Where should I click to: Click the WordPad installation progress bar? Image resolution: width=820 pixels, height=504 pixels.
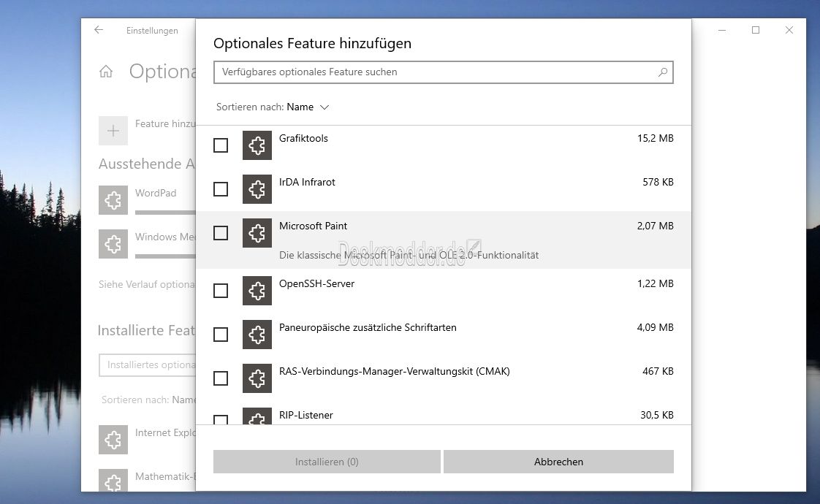click(165, 213)
